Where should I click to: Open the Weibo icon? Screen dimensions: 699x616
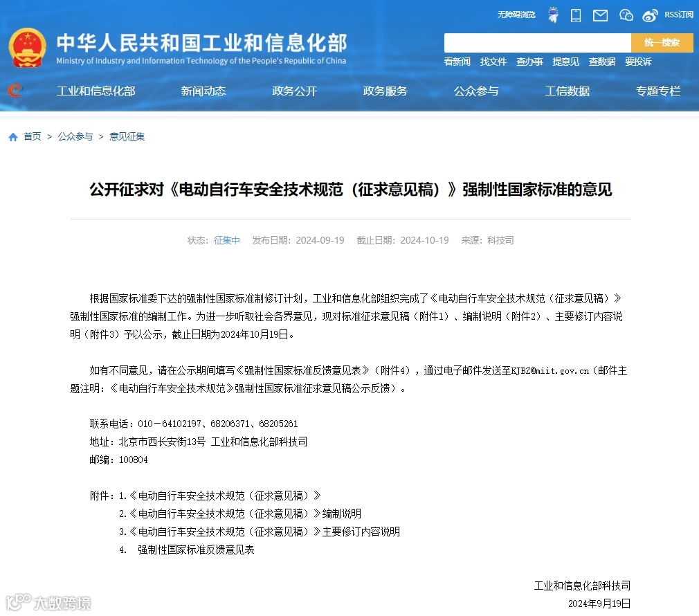[650, 16]
